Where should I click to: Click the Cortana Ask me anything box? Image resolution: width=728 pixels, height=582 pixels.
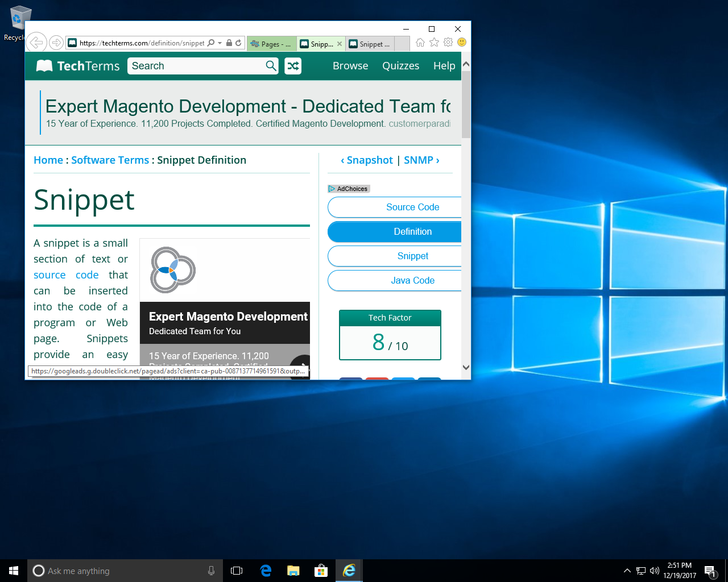coord(125,571)
